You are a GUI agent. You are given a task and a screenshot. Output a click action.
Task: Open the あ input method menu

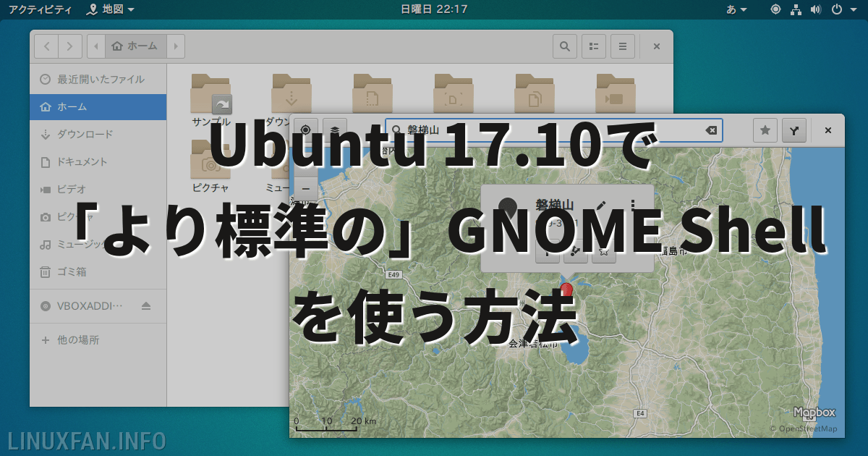click(737, 9)
